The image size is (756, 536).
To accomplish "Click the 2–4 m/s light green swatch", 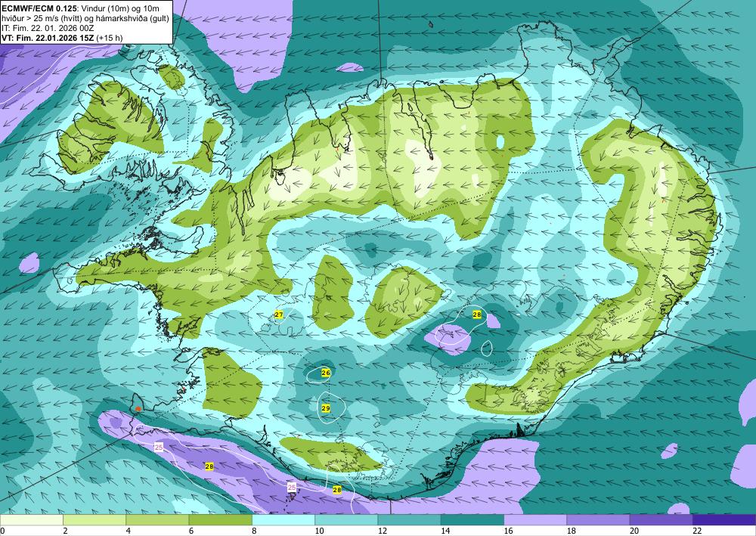I will point(94,520).
